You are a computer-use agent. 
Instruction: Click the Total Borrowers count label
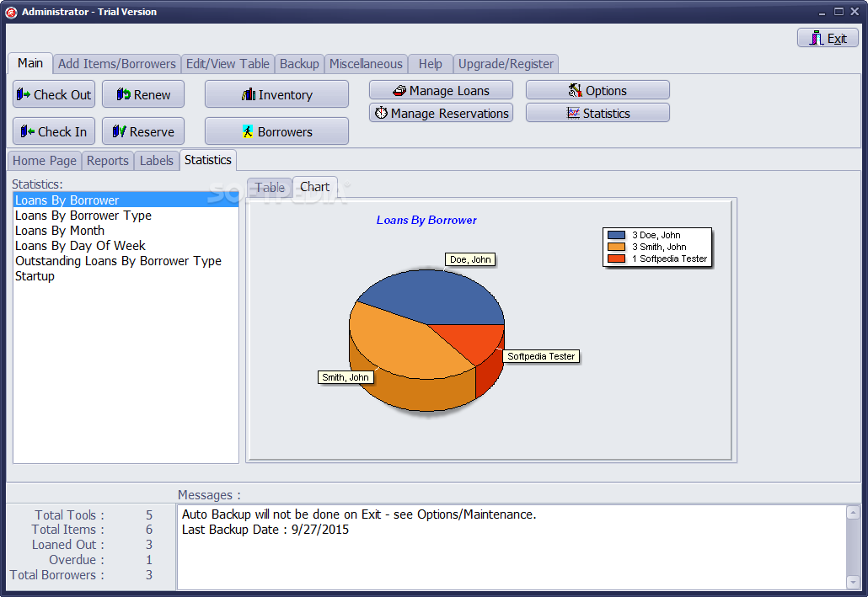coord(57,575)
